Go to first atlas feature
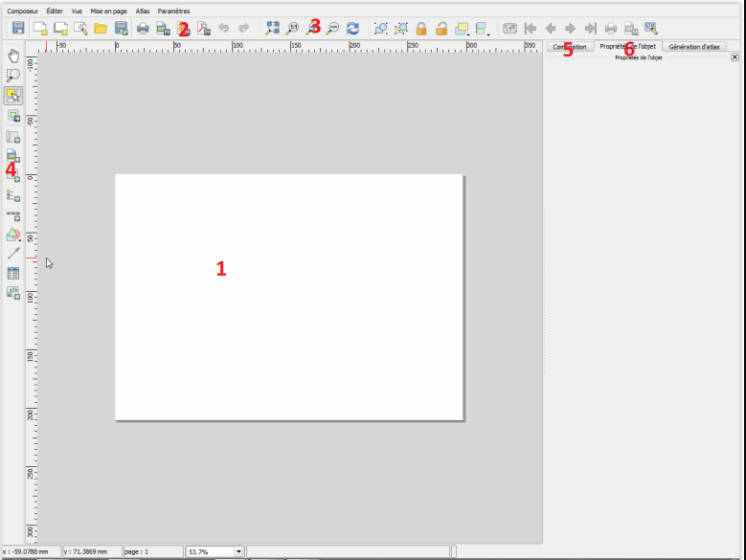Viewport: 746px width, 560px height. click(530, 29)
